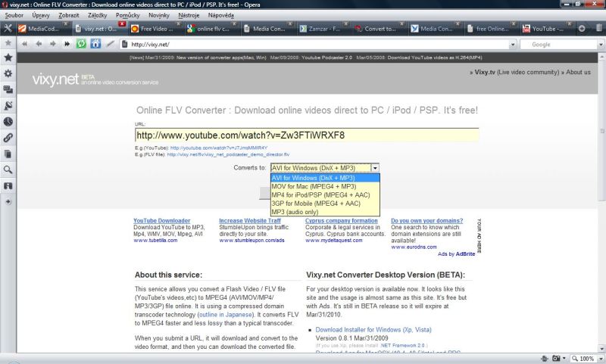Open the outline in Japanese link

pyautogui.click(x=226, y=315)
